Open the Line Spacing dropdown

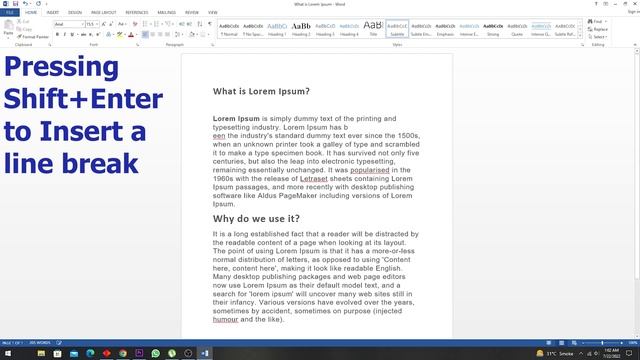[179, 35]
